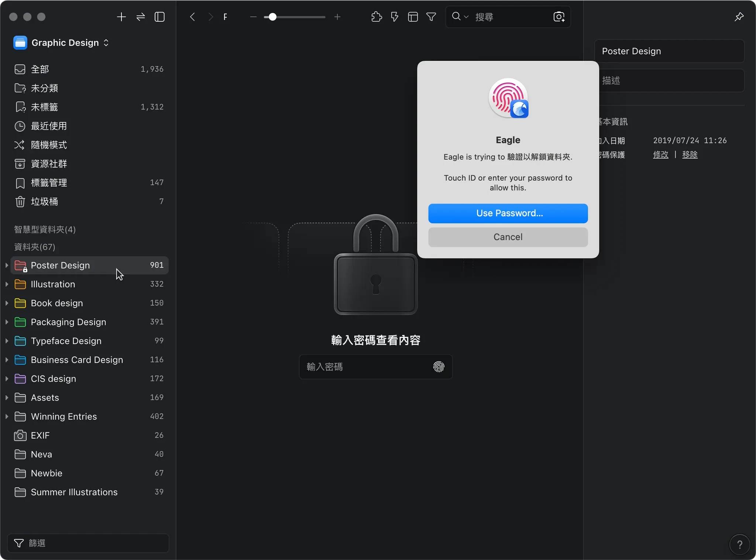Click the 描述 description field
Image resolution: width=756 pixels, height=560 pixels.
click(x=669, y=80)
